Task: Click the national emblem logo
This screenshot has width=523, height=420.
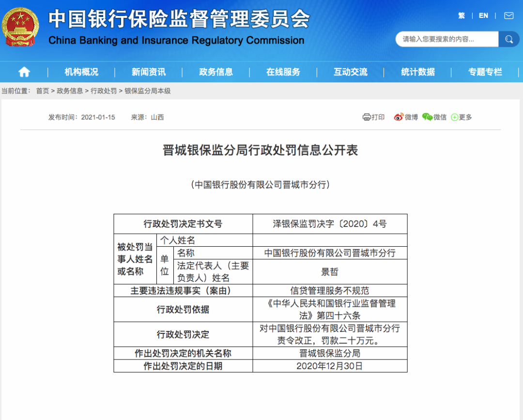Action: [20, 25]
